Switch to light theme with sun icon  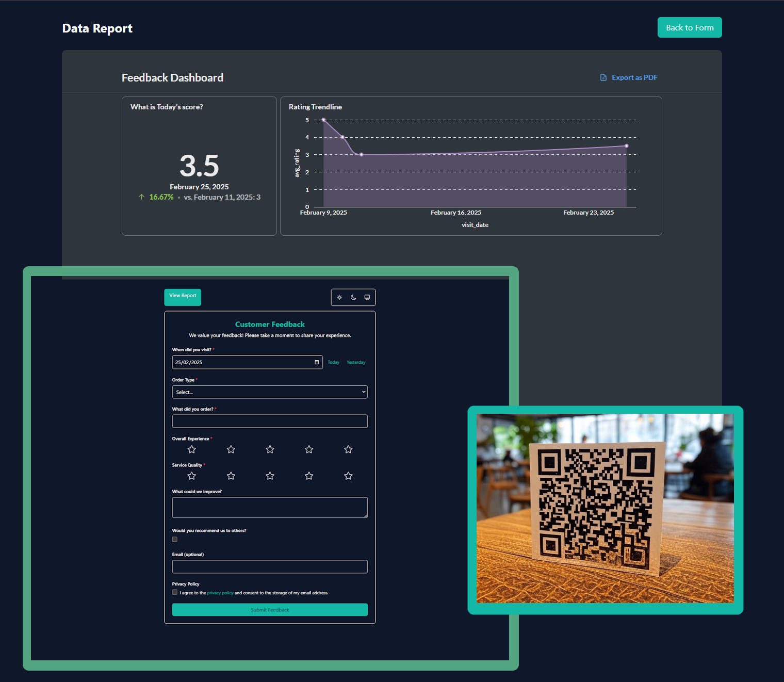339,297
